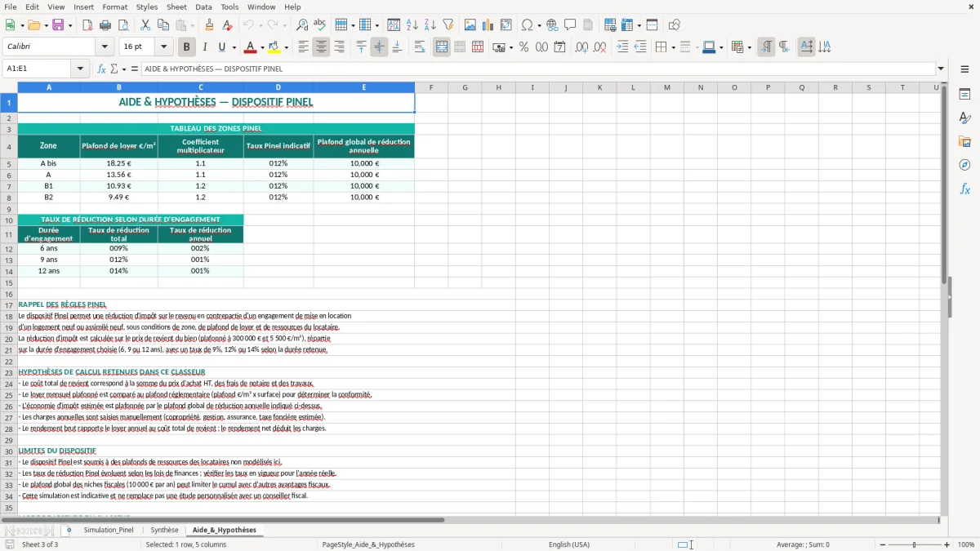The width and height of the screenshot is (980, 551).
Task: Toggle Align Right
Action: 339,47
